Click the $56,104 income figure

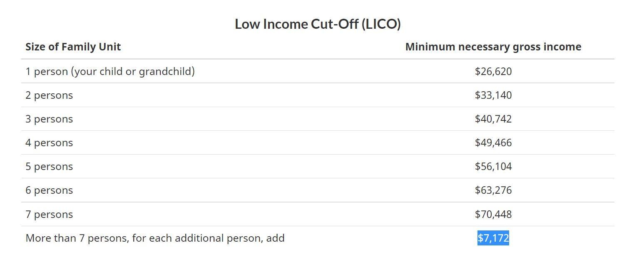493,167
